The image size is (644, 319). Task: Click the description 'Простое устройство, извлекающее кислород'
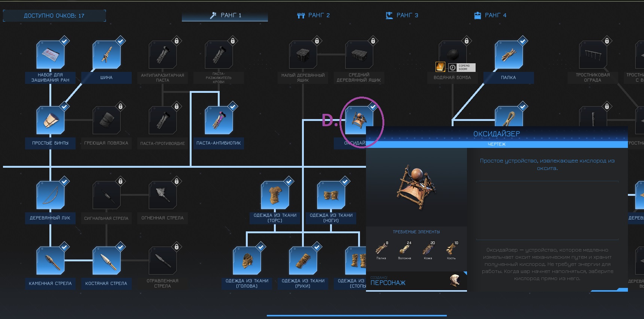tap(547, 164)
